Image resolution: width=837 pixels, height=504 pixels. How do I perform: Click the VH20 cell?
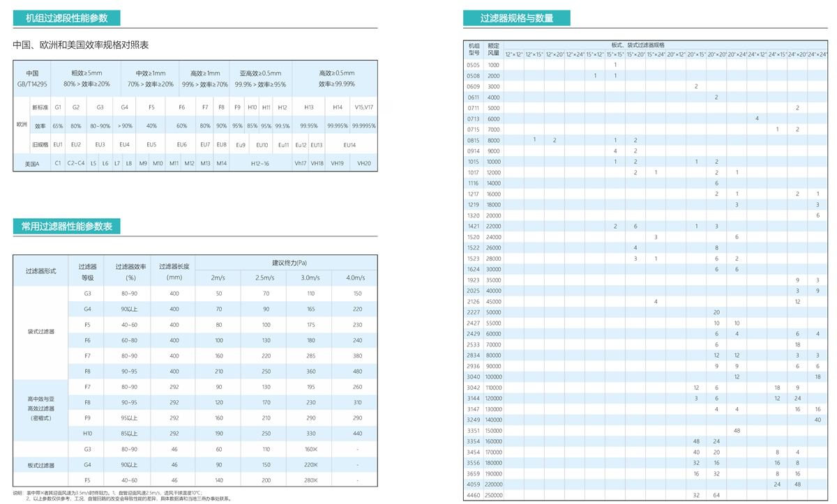(364, 162)
